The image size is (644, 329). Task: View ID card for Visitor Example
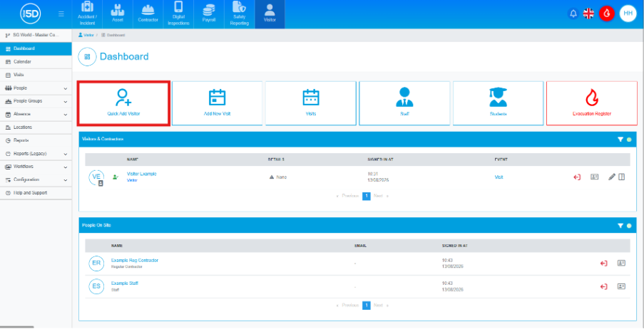pos(594,177)
